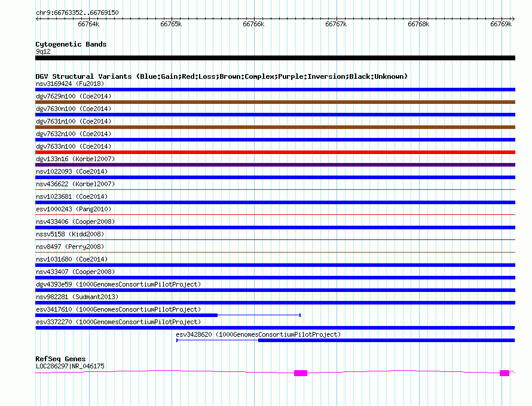Open the nsv982281 (Sudmant2013) label
The image size is (532, 406).
[x=77, y=297]
